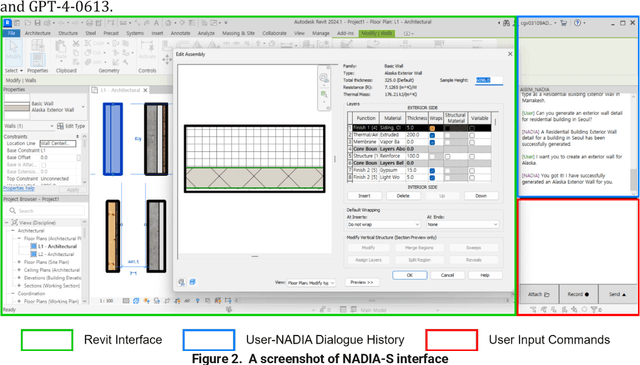Image resolution: width=640 pixels, height=365 pixels.
Task: Click the Cancel button in Edit Assembly
Action: [447, 275]
